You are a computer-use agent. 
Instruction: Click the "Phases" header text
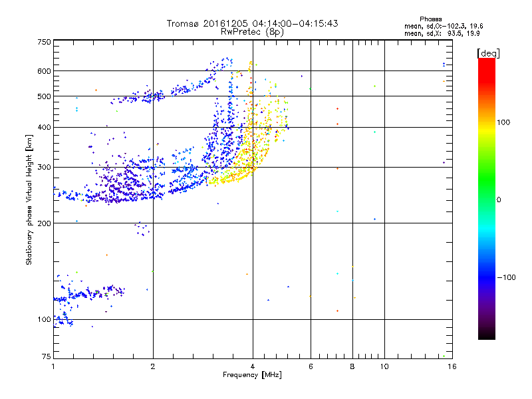[x=430, y=19]
